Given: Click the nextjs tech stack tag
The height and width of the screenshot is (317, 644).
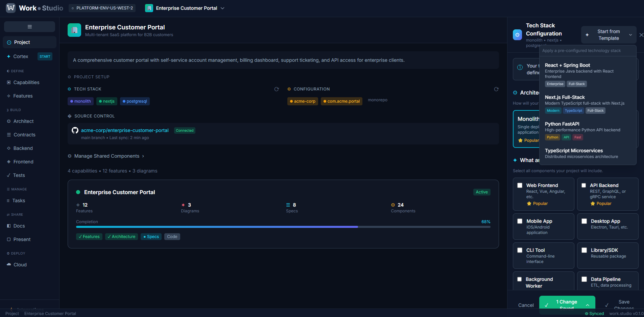Looking at the screenshot, I should pyautogui.click(x=106, y=101).
